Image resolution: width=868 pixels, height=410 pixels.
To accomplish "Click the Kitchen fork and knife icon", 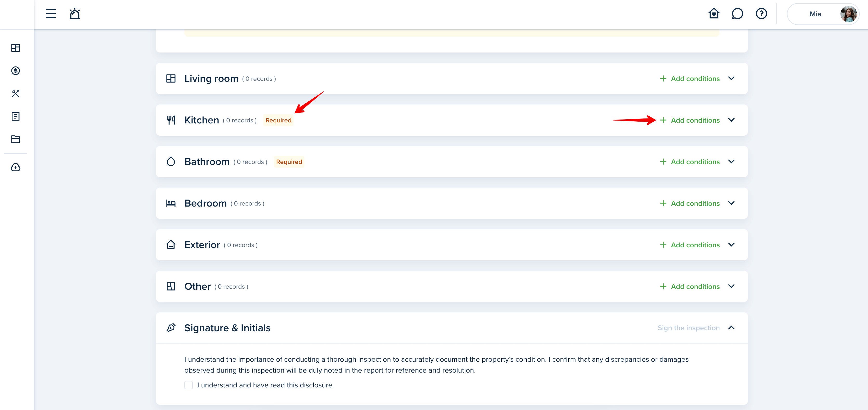I will click(171, 120).
